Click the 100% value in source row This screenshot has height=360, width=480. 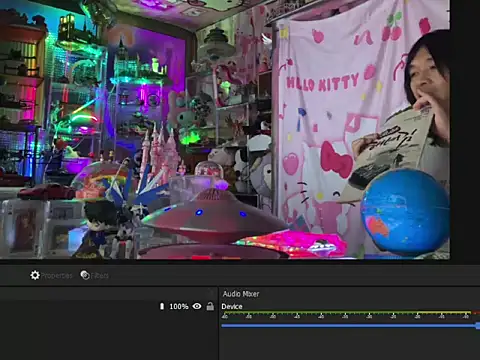click(x=179, y=306)
